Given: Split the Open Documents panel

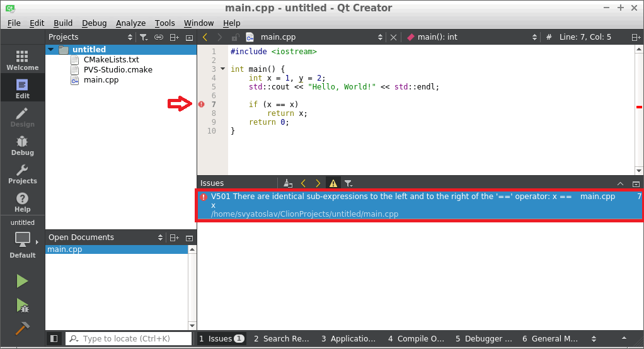Looking at the screenshot, I should (174, 237).
